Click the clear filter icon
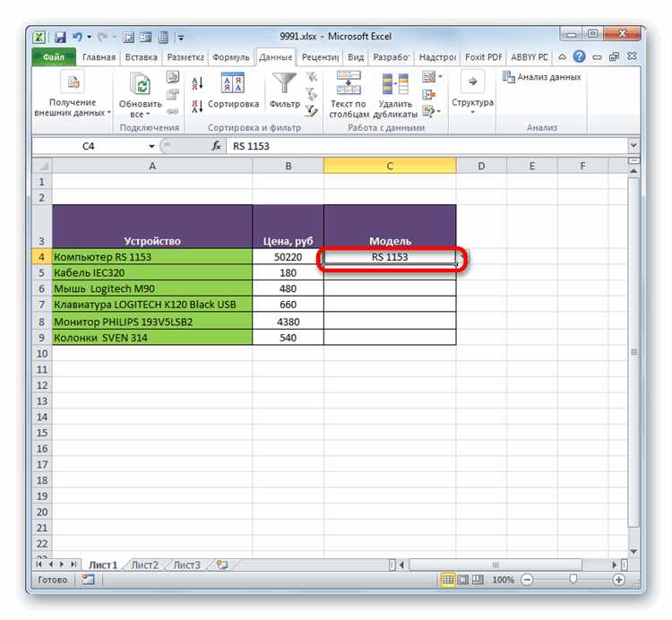 (312, 77)
